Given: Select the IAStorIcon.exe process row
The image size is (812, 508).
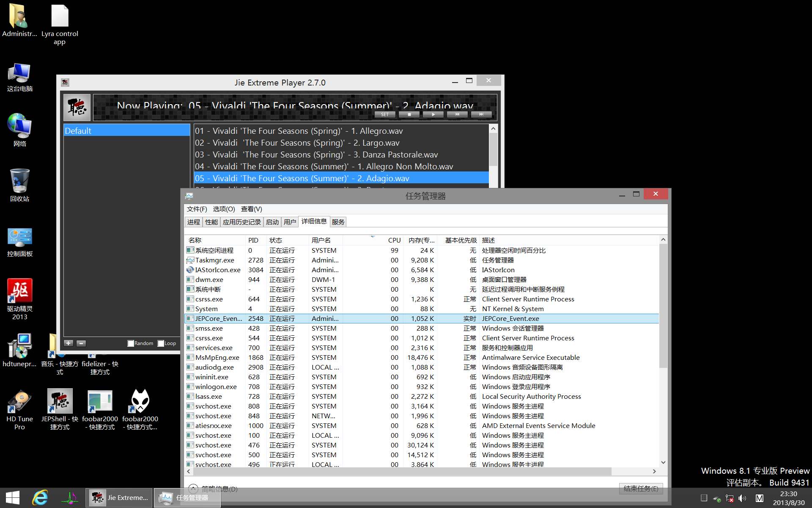Looking at the screenshot, I should coord(422,270).
